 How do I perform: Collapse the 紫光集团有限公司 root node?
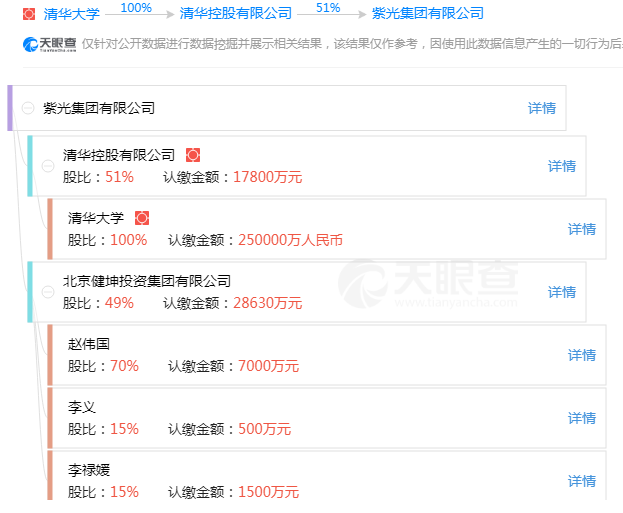pyautogui.click(x=28, y=108)
